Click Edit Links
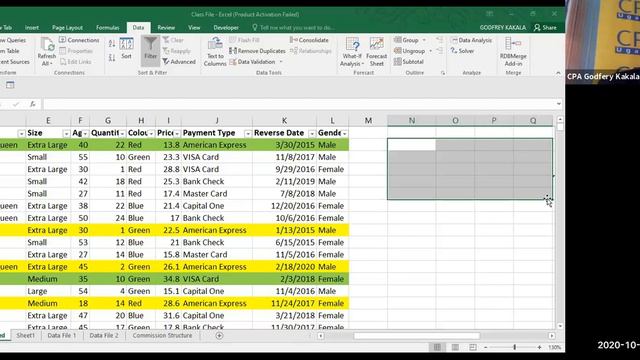 point(76,62)
